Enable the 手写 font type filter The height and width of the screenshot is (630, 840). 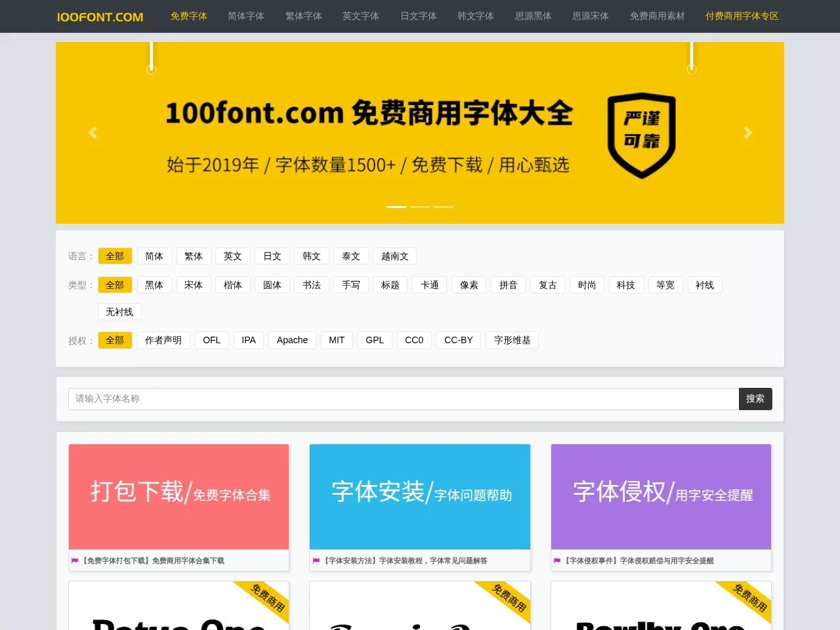[x=350, y=285]
